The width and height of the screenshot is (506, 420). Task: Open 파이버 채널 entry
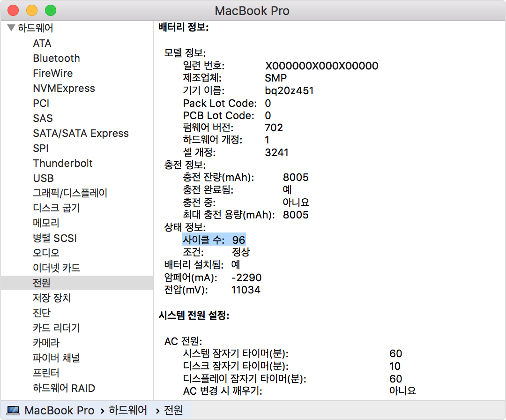pyautogui.click(x=57, y=358)
